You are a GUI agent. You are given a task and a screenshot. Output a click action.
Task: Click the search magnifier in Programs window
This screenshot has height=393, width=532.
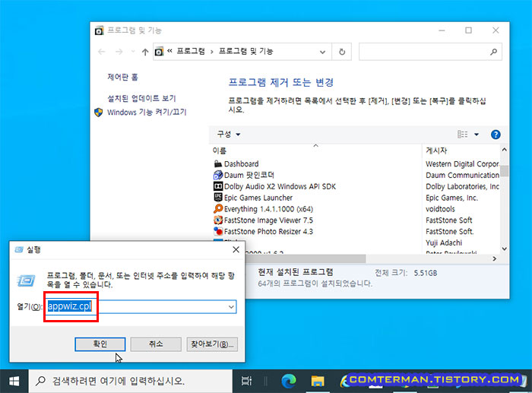click(494, 52)
